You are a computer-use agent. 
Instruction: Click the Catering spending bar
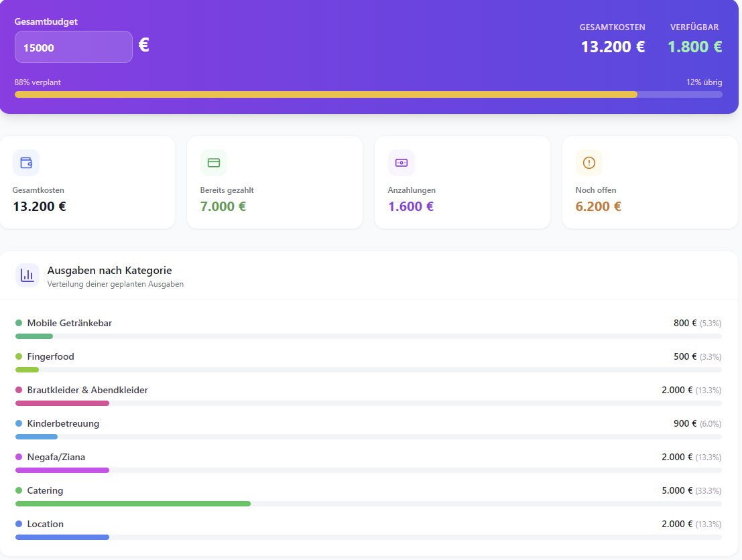point(133,504)
